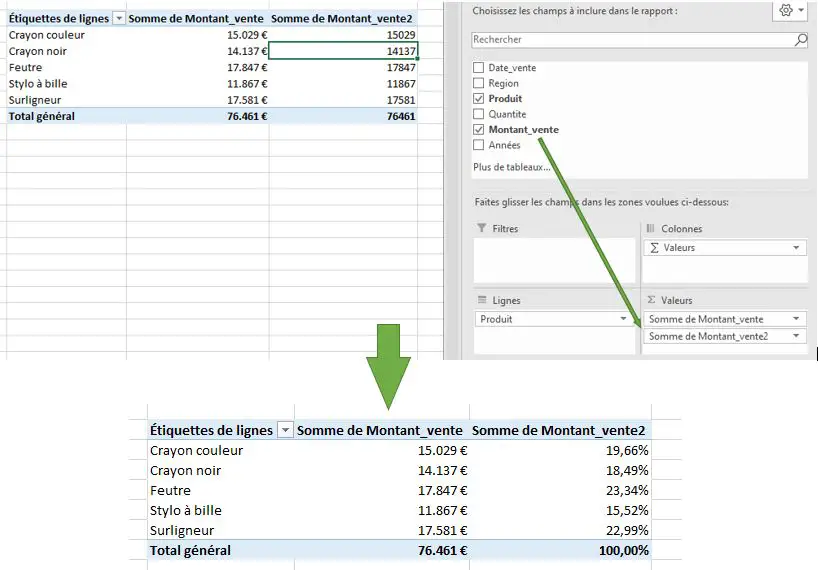The image size is (818, 570).
Task: Click the Lignes area icon
Action: click(482, 300)
